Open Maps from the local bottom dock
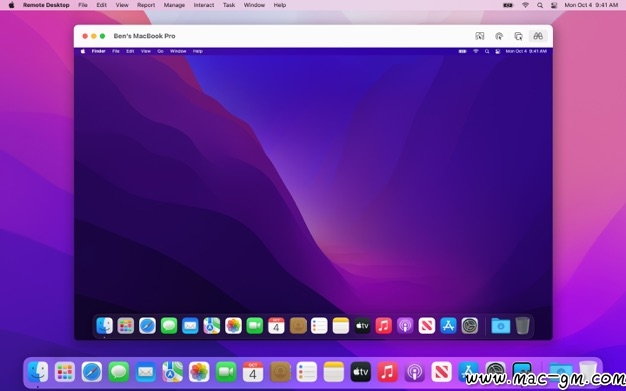Image resolution: width=626 pixels, height=391 pixels. point(172,372)
